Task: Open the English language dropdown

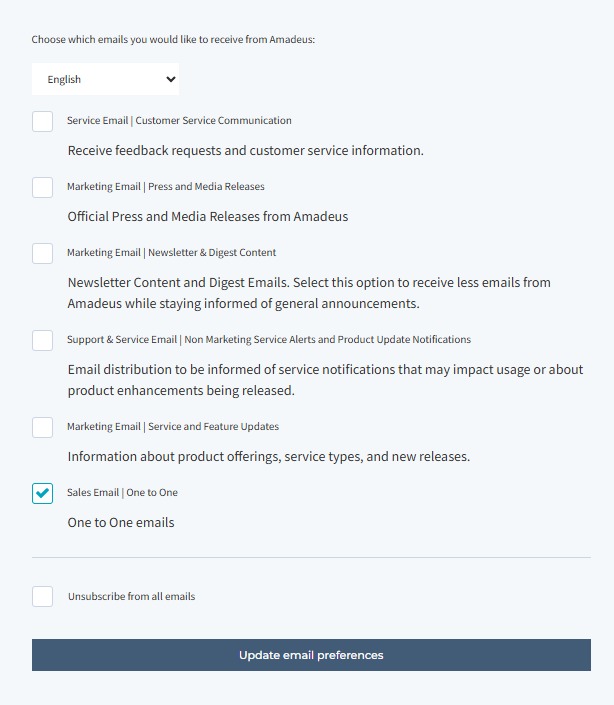Action: (x=105, y=79)
